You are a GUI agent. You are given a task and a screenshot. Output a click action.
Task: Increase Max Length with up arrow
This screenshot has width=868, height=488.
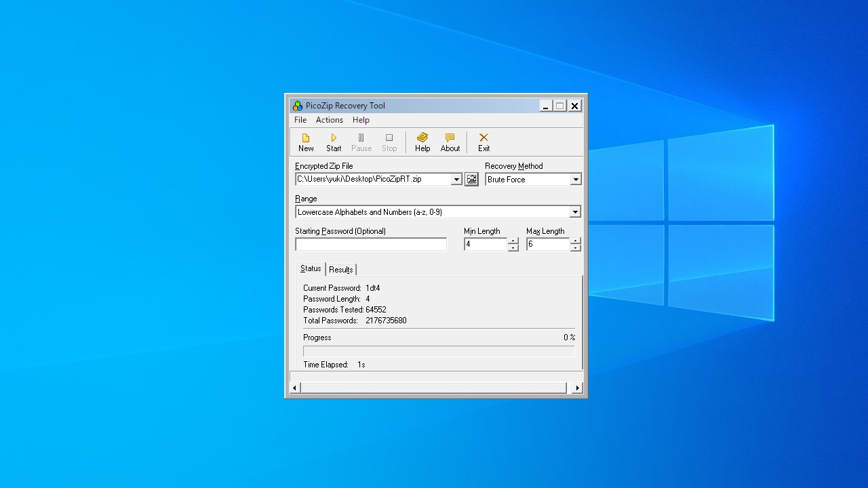575,241
